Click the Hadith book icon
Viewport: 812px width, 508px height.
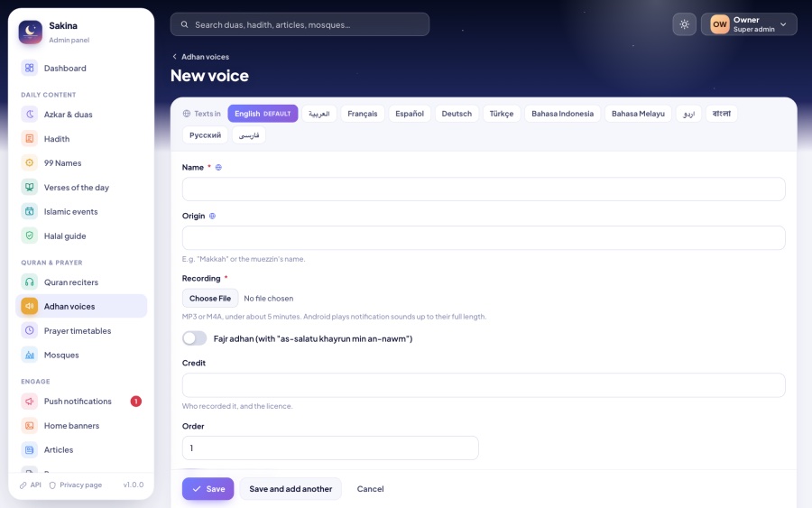(x=30, y=138)
